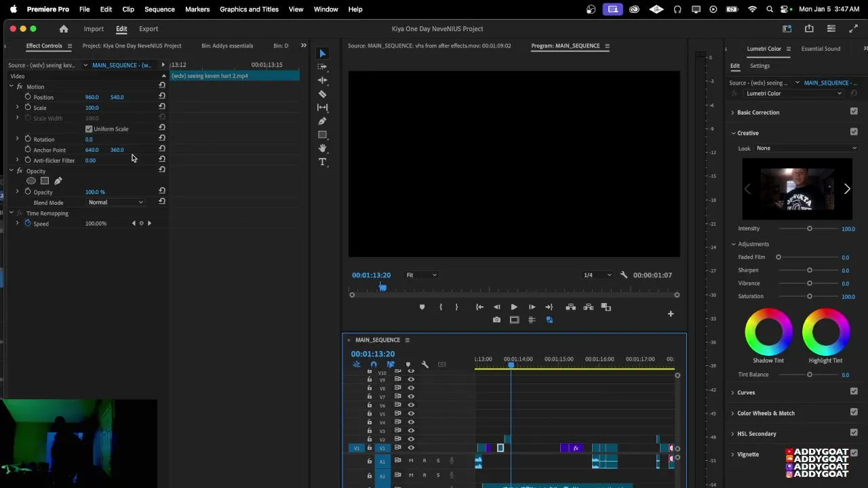The width and height of the screenshot is (868, 488).
Task: Reset Position parameter
Action: [162, 97]
